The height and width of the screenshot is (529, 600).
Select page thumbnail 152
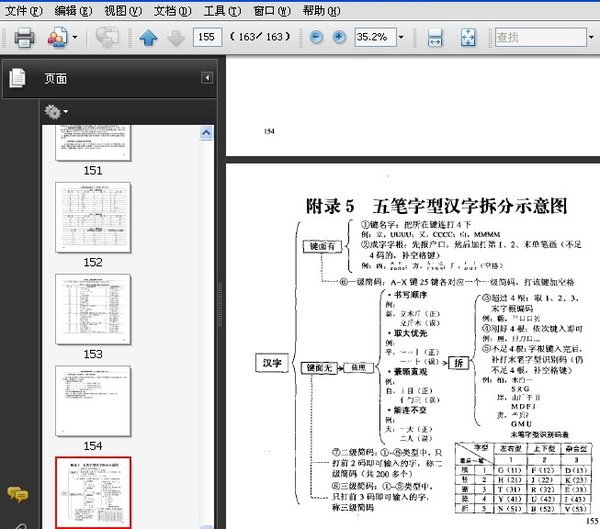93,217
